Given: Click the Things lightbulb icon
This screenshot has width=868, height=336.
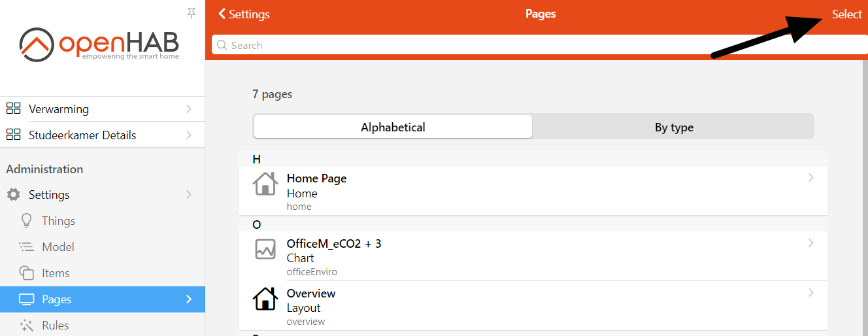Looking at the screenshot, I should click(26, 220).
